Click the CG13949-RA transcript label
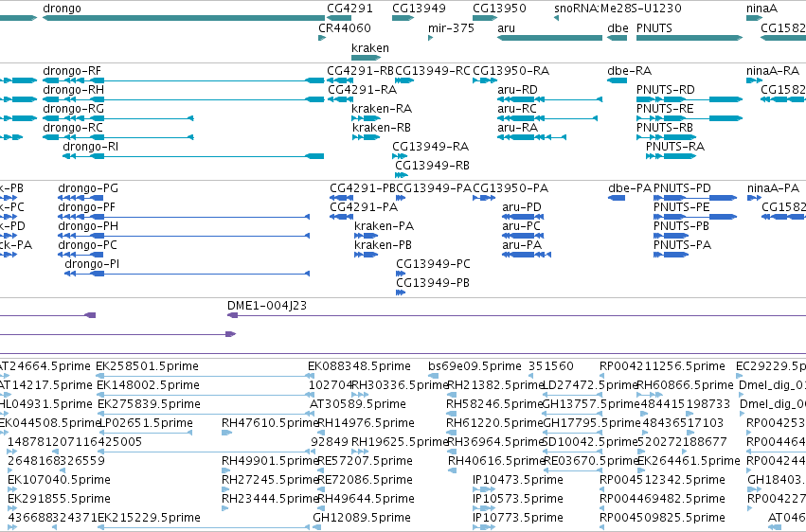Screen dimensions: 806x532 pos(430,147)
